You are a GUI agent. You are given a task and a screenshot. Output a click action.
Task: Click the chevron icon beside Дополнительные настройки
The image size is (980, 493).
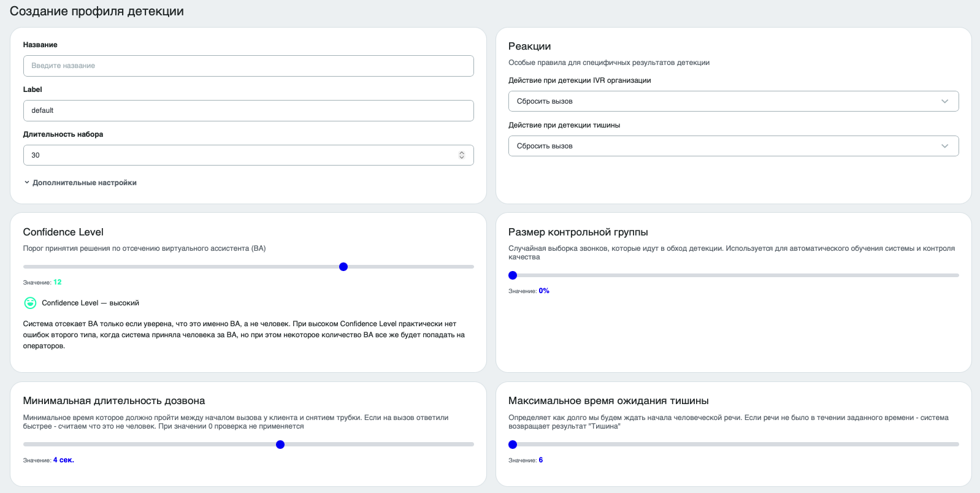(x=27, y=182)
